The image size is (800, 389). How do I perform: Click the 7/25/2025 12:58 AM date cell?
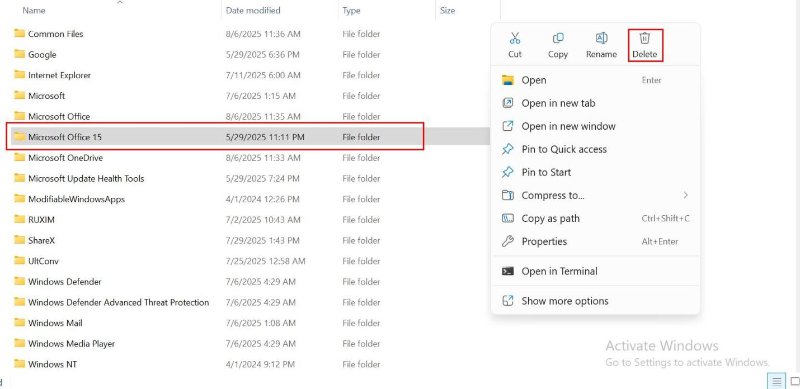(265, 261)
